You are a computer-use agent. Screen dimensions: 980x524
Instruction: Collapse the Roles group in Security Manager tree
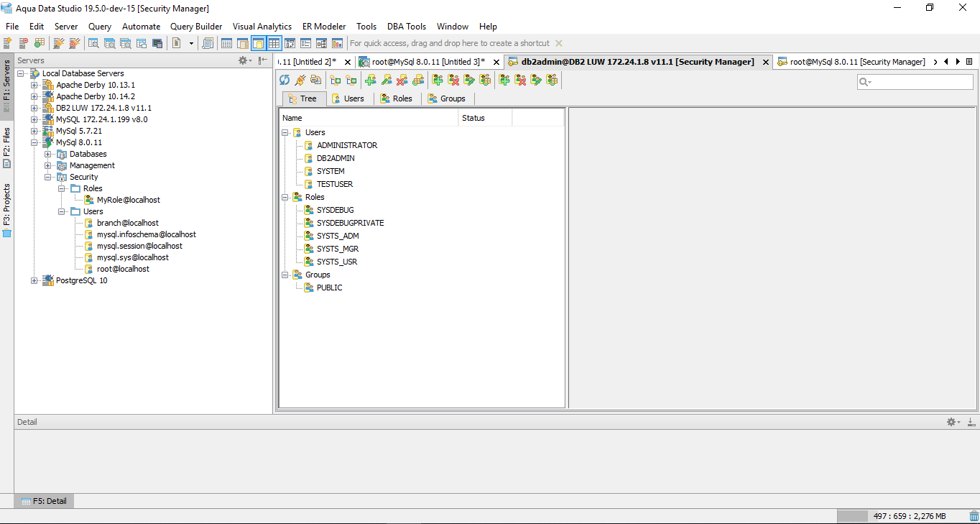[285, 197]
